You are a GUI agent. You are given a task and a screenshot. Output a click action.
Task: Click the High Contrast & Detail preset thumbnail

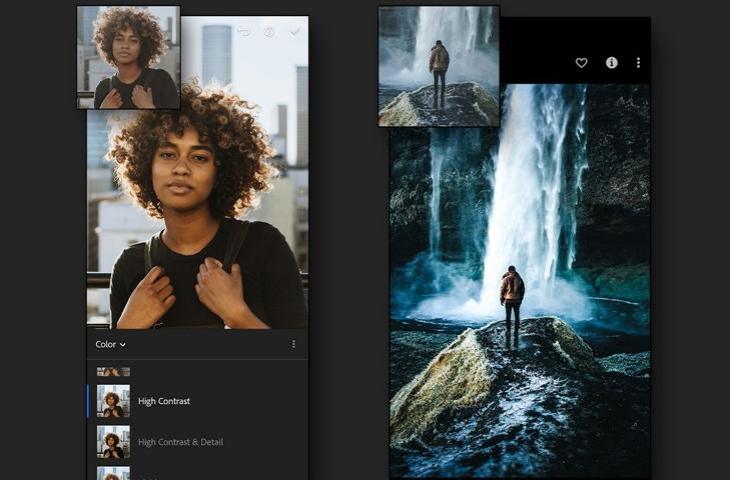[113, 442]
